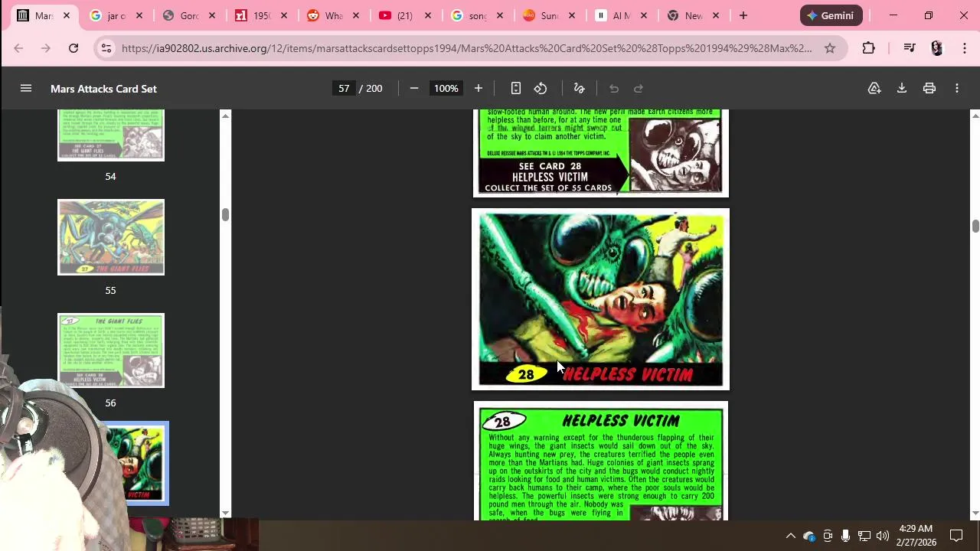Toggle the PDF sidebar menu icon
Screen dimensions: 980x551
tap(26, 89)
